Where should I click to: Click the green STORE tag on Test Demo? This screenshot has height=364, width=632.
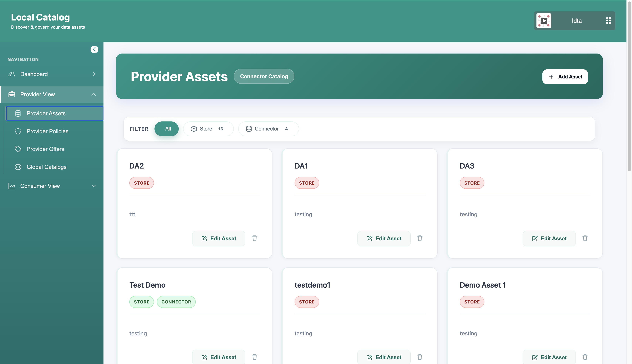141,302
